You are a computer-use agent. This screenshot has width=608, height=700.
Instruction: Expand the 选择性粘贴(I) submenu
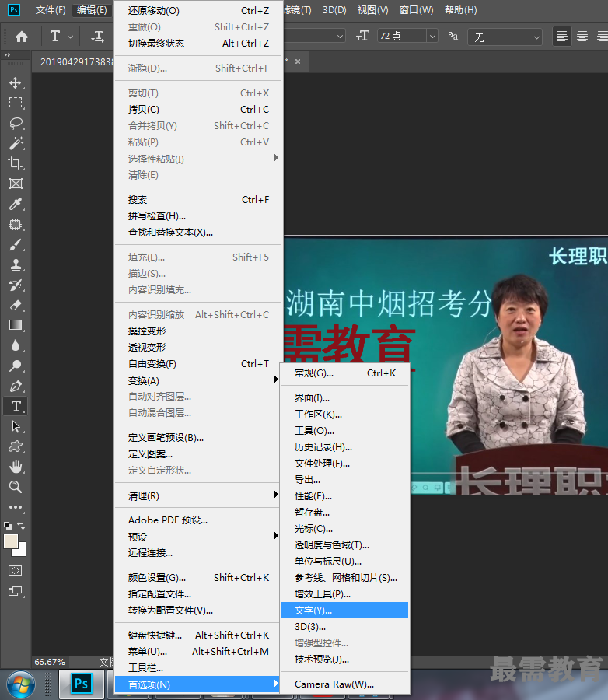[x=198, y=159]
